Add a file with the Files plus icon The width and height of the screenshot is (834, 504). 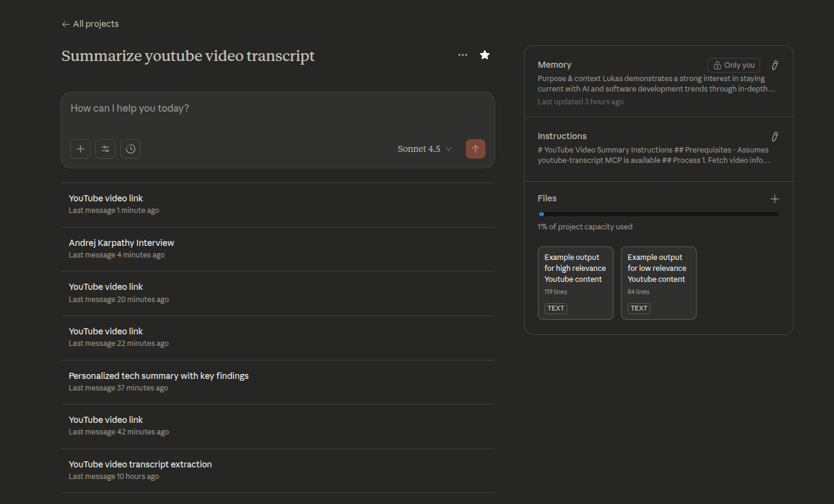(x=775, y=199)
